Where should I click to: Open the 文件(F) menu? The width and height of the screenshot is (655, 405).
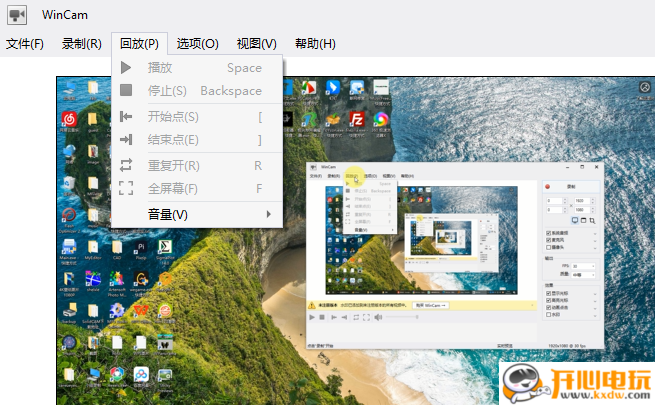point(25,43)
